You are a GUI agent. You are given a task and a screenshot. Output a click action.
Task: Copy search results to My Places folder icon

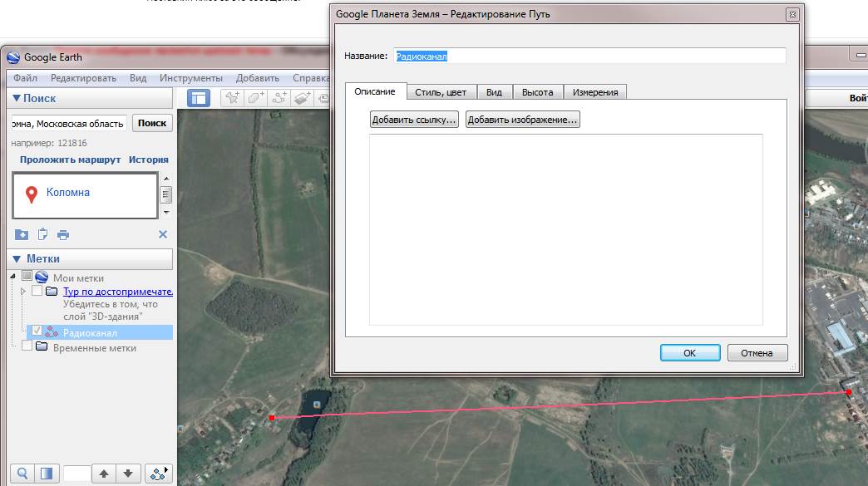tap(22, 234)
